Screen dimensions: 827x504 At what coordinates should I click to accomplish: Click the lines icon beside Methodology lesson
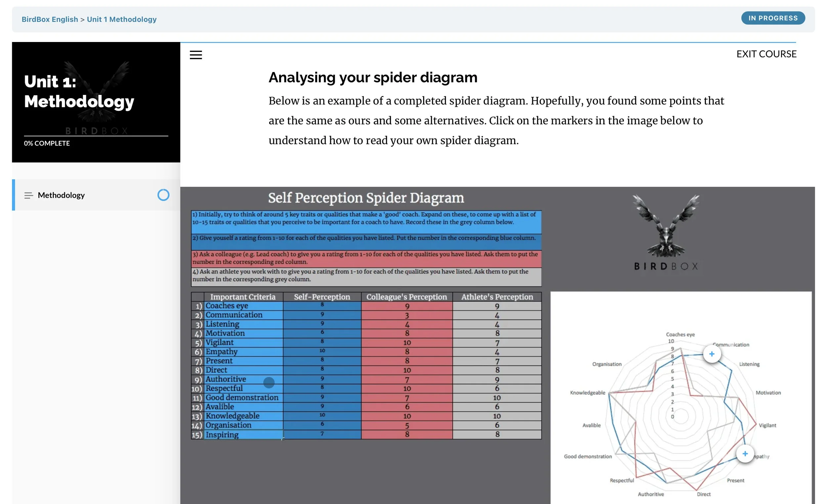tap(28, 195)
